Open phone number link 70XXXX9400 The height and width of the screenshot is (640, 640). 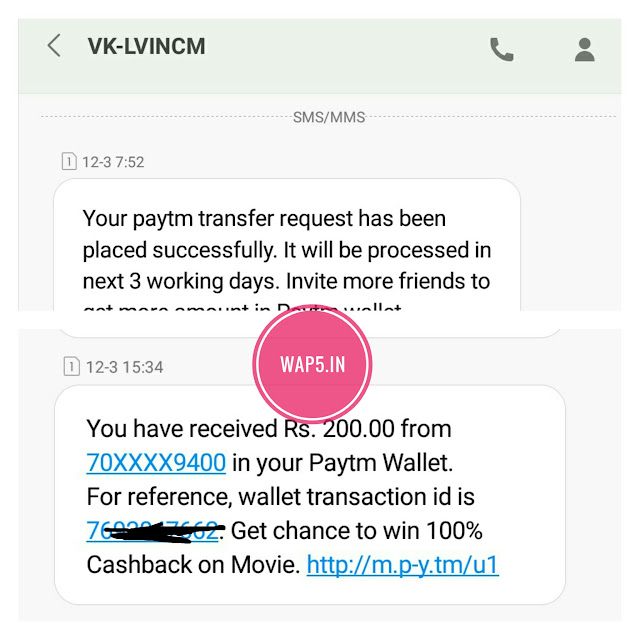[x=156, y=463]
